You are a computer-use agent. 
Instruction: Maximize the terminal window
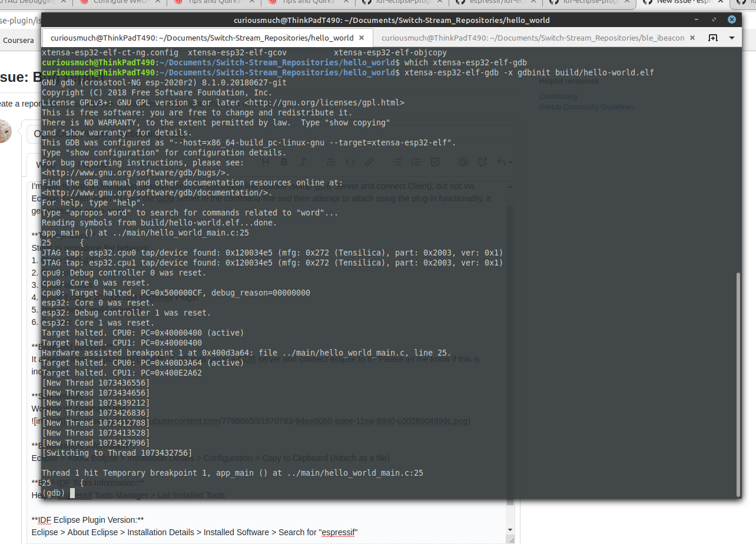click(x=715, y=19)
